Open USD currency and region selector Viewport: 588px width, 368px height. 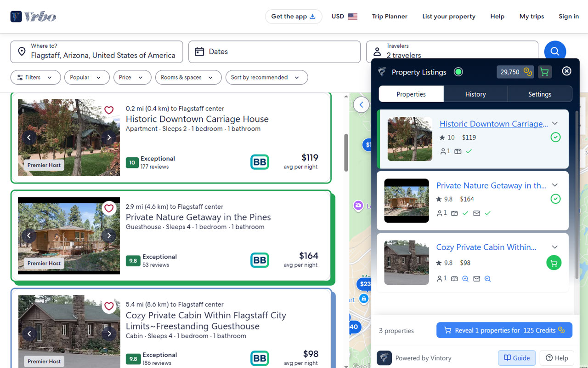click(345, 17)
